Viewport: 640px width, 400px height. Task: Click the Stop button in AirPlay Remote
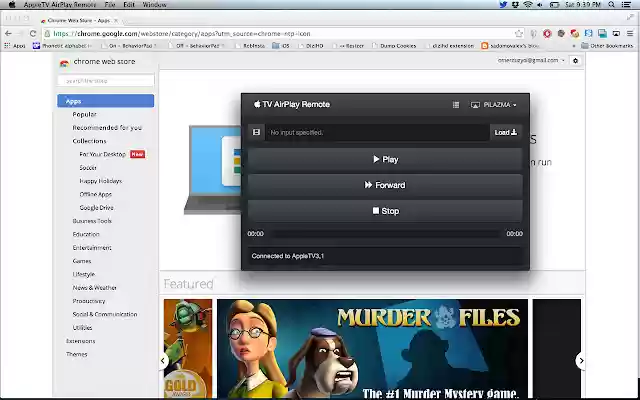(385, 211)
